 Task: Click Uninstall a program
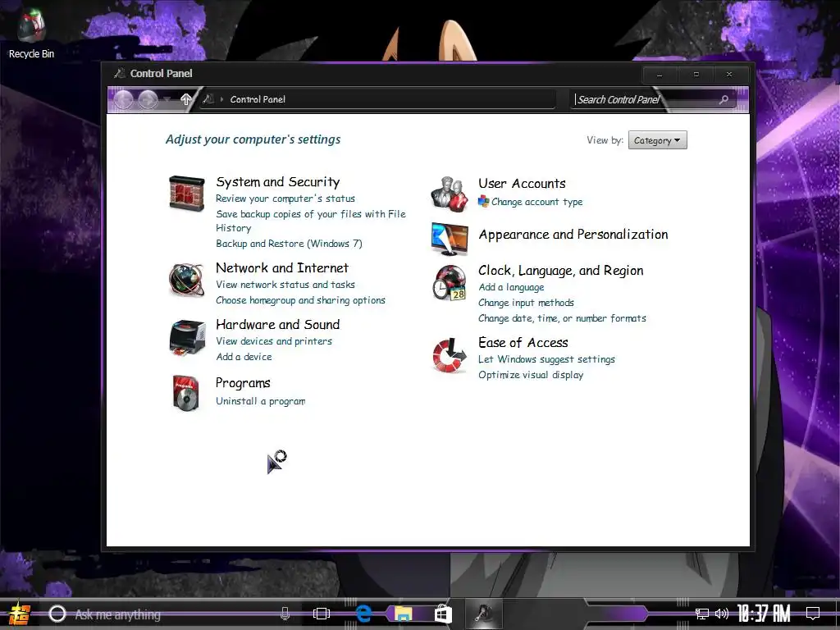[260, 401]
